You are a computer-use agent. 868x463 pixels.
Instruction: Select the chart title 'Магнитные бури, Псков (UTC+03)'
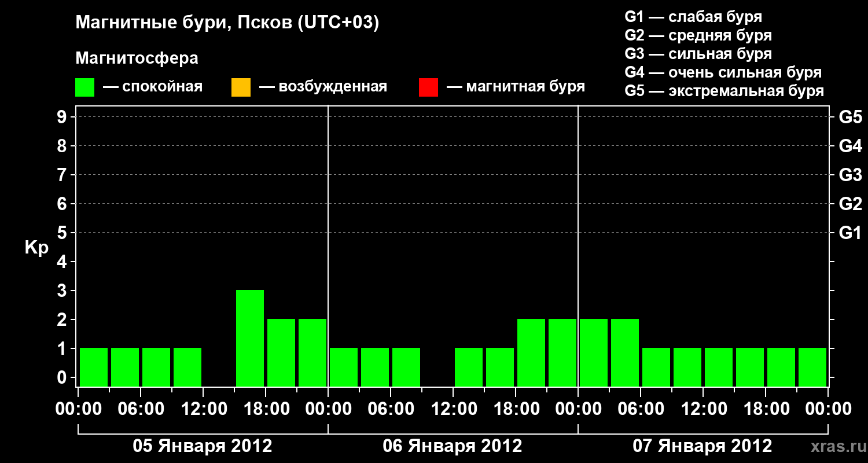[227, 23]
